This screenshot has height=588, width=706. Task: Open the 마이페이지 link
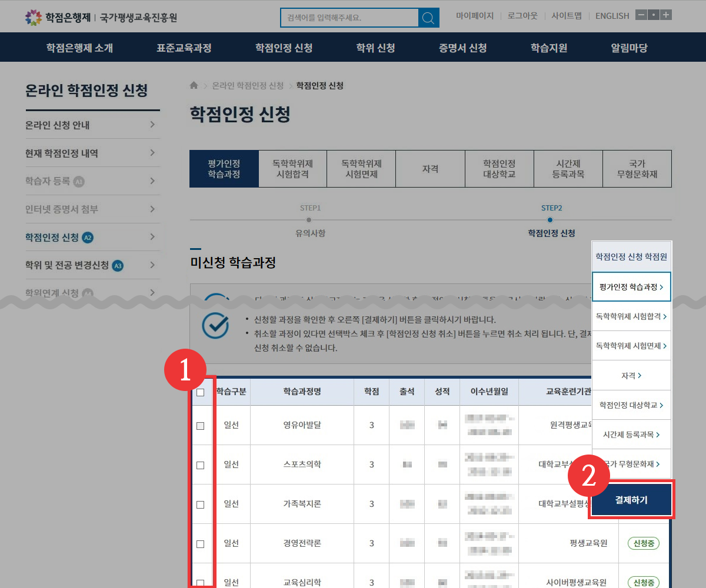[x=475, y=16]
